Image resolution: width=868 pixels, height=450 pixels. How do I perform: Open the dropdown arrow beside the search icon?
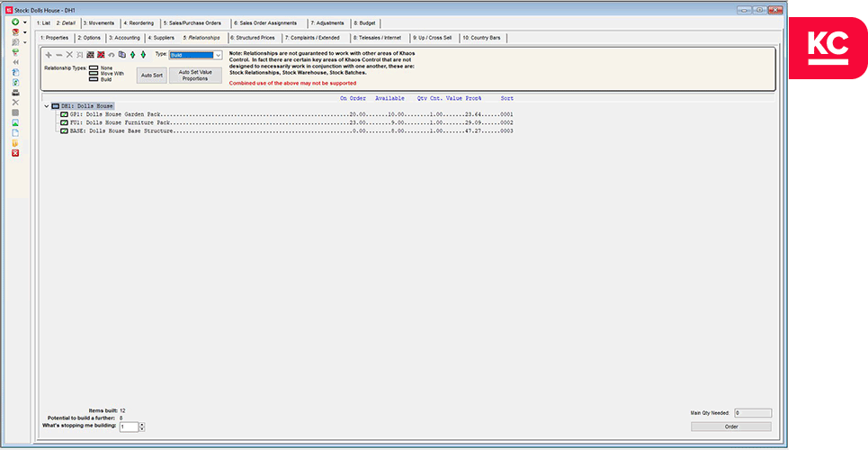(25, 42)
